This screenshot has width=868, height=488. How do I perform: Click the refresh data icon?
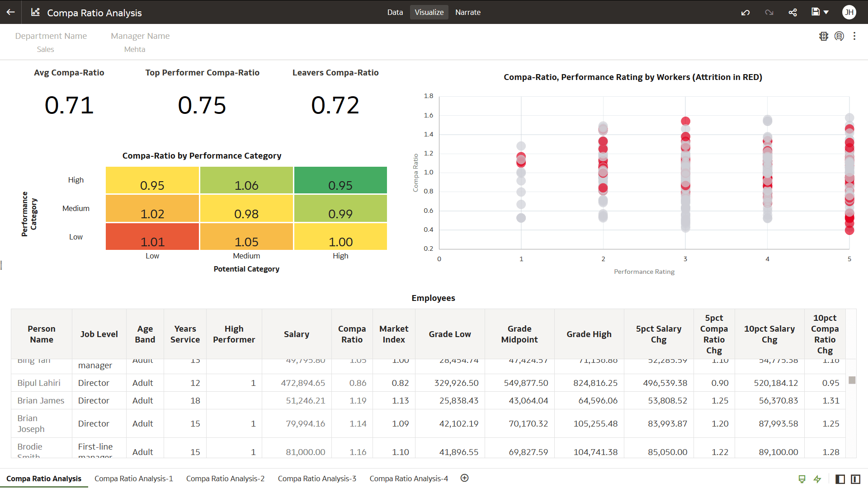point(839,36)
